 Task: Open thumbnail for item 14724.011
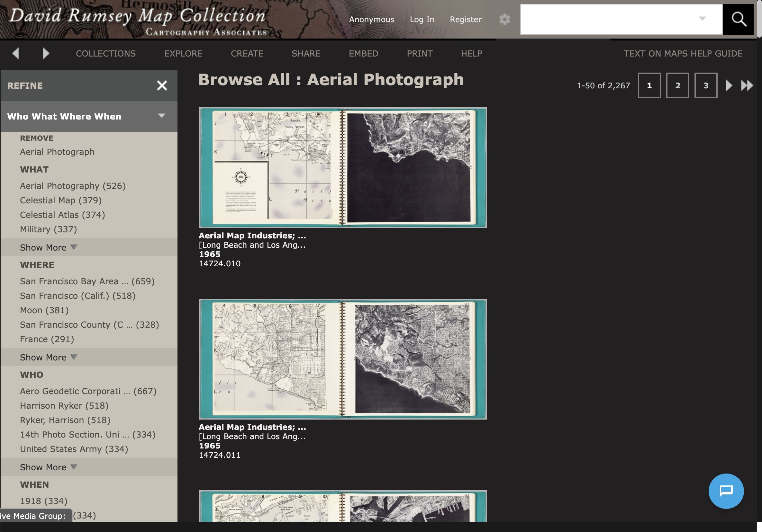tap(342, 359)
